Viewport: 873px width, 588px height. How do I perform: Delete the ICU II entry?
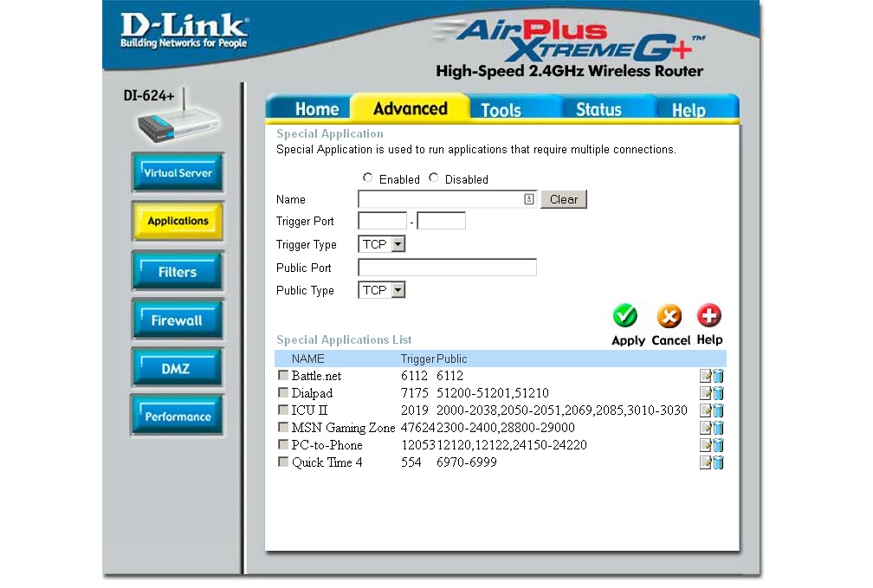tap(718, 410)
